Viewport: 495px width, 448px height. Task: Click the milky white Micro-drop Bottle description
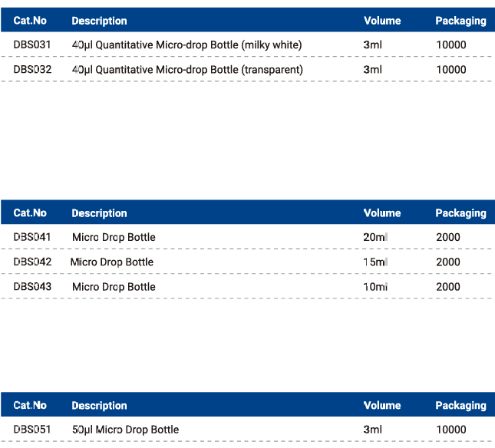(187, 44)
